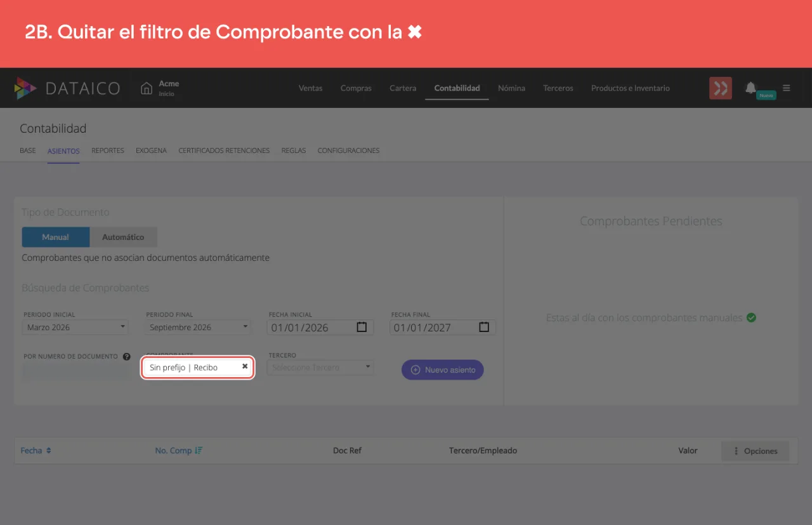Select the Manual document type

click(56, 237)
